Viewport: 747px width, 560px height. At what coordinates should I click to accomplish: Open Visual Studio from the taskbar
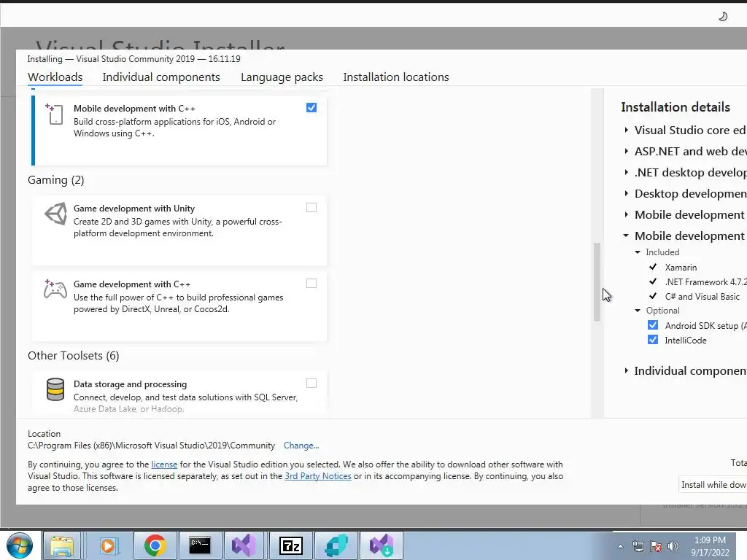coord(244,545)
